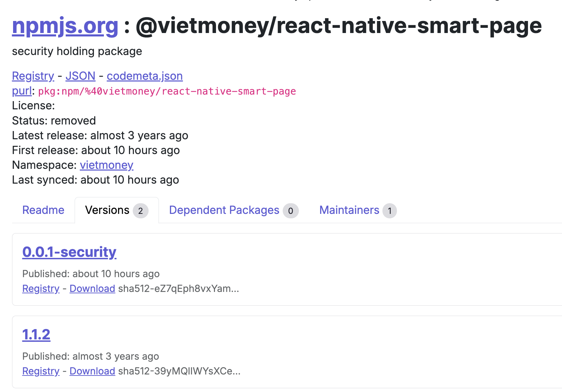562x392 pixels.
Task: Open the vietmoney namespace link
Action: (x=107, y=165)
